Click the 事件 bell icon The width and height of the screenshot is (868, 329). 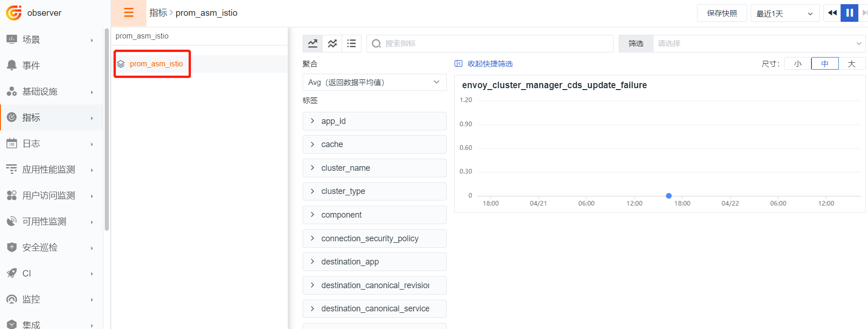(x=12, y=65)
